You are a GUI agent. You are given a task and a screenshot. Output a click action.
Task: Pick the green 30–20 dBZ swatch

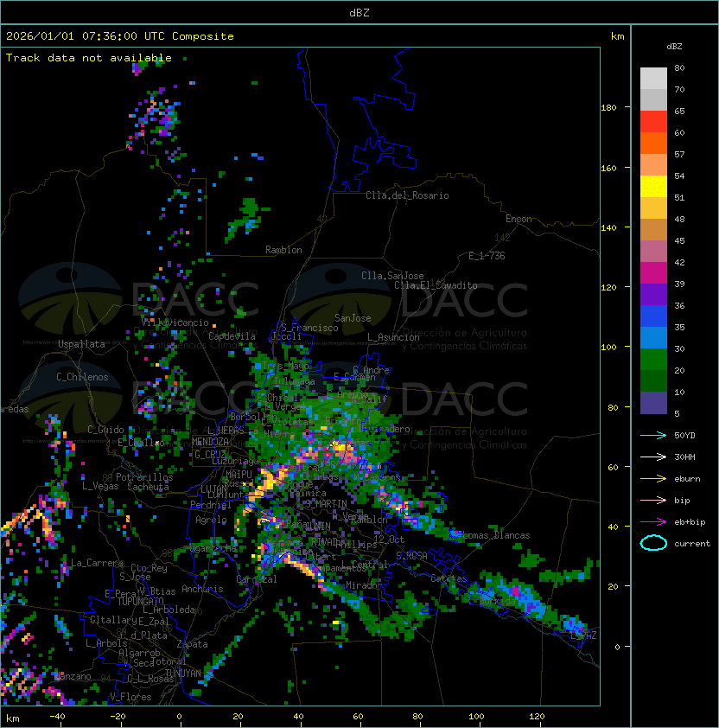coord(653,360)
